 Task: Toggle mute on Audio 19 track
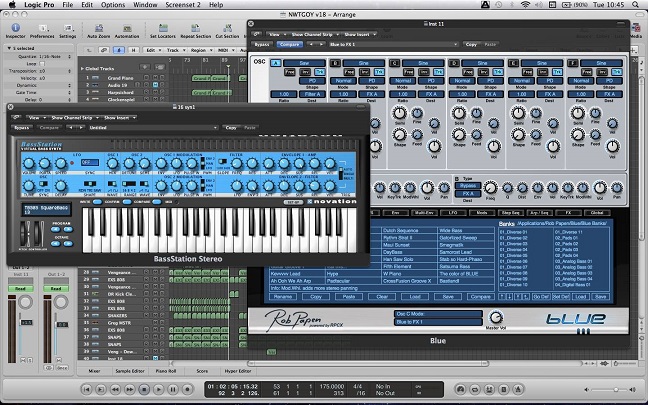tap(155, 85)
